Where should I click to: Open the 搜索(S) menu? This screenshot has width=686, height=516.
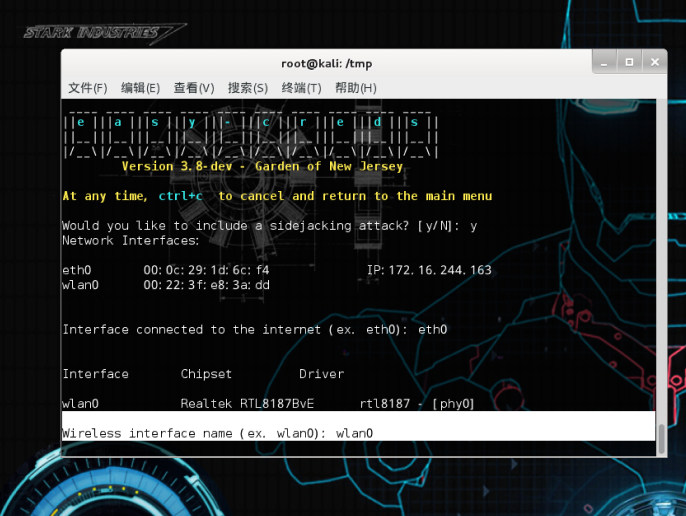coord(248,88)
